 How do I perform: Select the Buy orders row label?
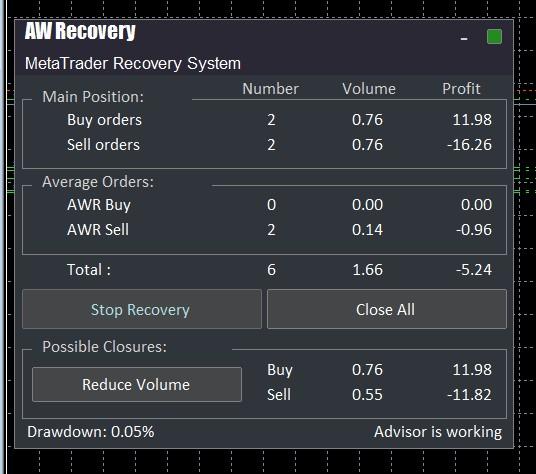click(104, 120)
